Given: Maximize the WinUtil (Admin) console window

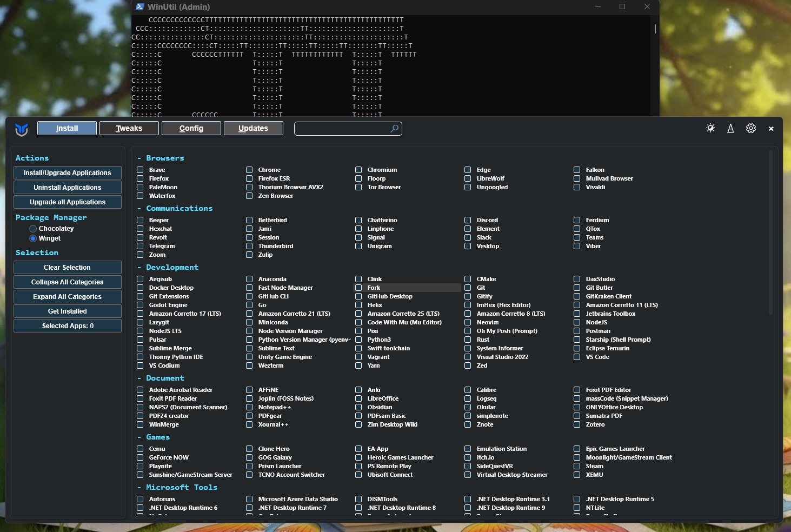Looking at the screenshot, I should [x=622, y=6].
